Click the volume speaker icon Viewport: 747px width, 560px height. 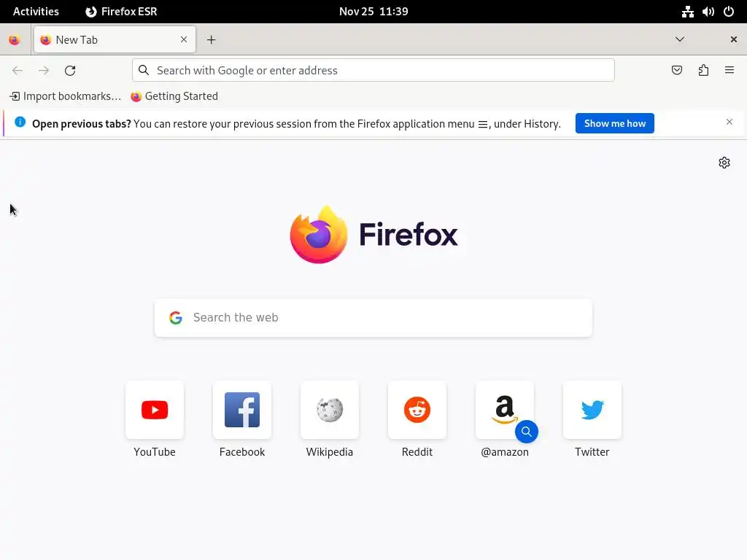[708, 12]
